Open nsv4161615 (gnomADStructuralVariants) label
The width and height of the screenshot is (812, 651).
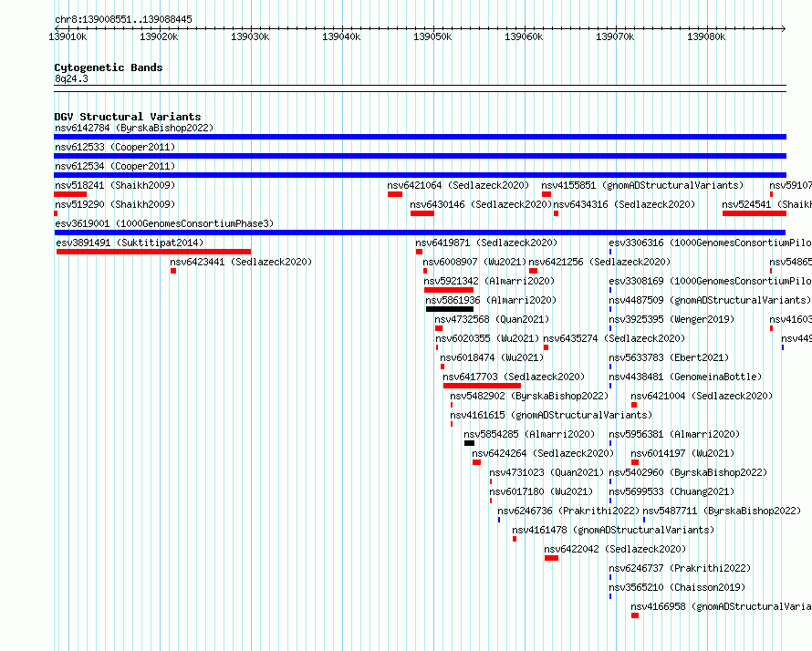pos(551,415)
